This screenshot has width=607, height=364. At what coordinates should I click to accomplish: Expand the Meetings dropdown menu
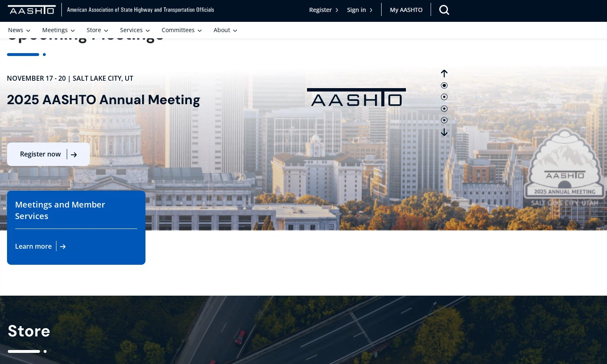(58, 30)
